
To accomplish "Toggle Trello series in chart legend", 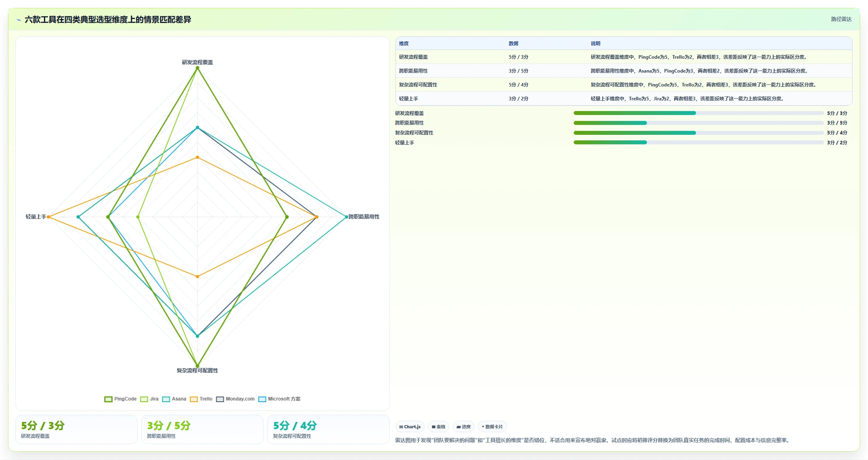I will [201, 399].
